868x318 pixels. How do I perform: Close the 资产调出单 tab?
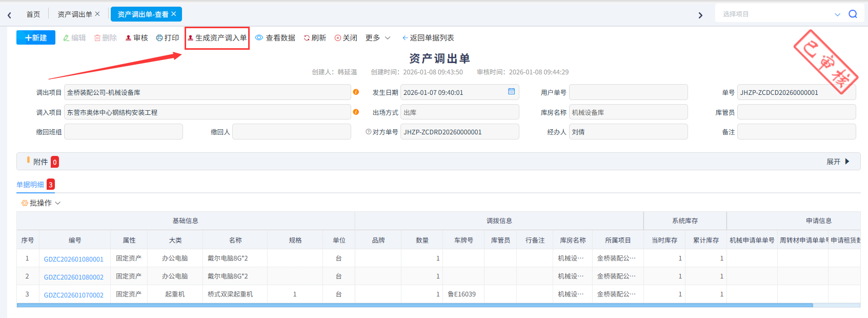point(97,14)
